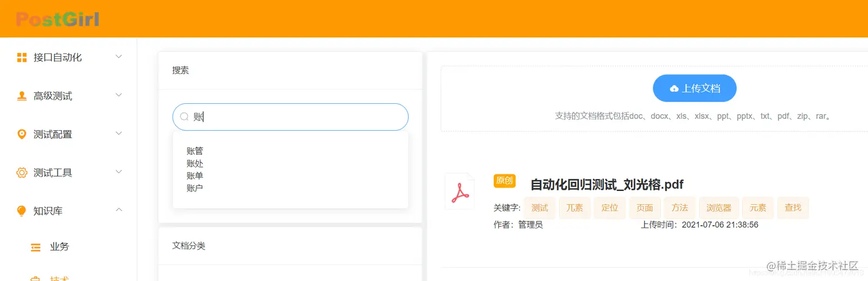Click keyword tag 测试
Screen dimensions: 868x281
click(x=540, y=208)
